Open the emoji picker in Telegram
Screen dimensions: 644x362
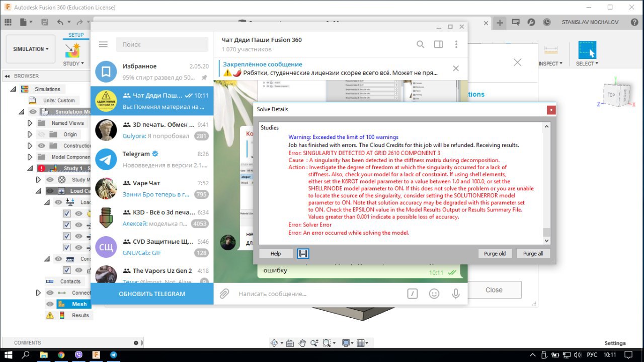pyautogui.click(x=434, y=294)
